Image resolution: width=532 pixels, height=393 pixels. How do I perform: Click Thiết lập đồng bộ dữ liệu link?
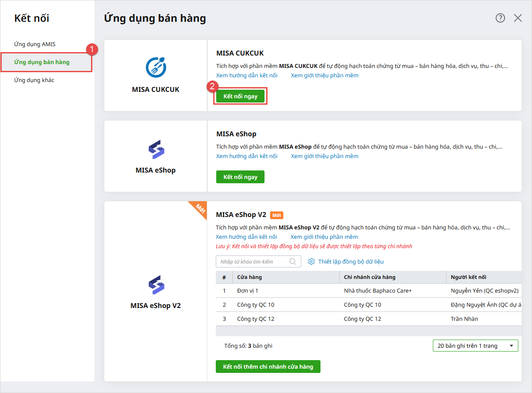[x=351, y=261]
